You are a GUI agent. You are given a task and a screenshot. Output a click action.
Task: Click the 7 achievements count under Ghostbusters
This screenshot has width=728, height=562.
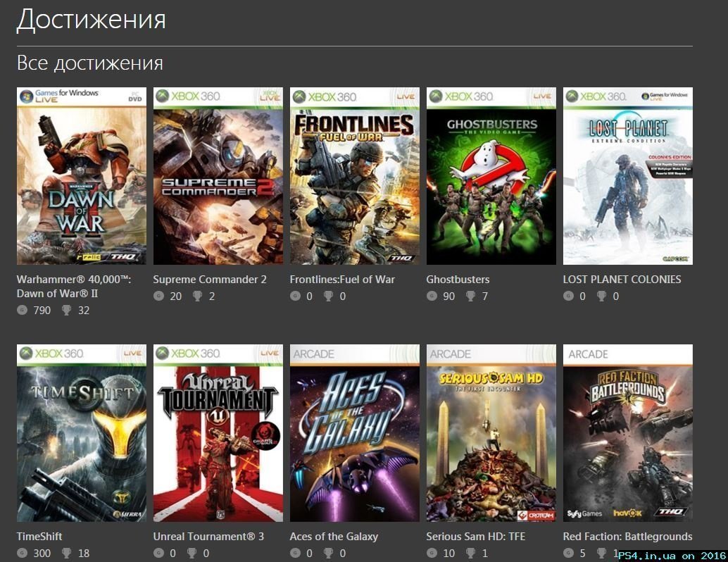tap(484, 296)
